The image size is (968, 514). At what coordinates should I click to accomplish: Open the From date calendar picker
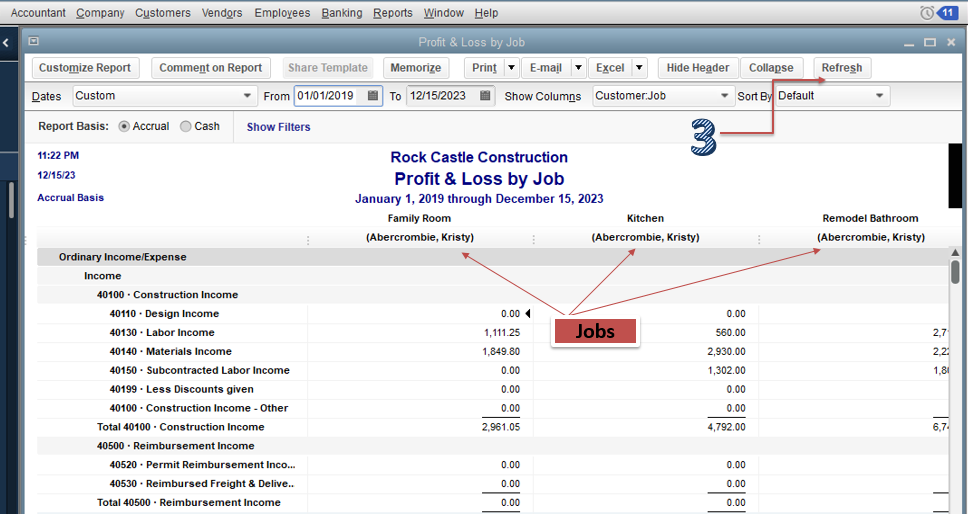(372, 96)
